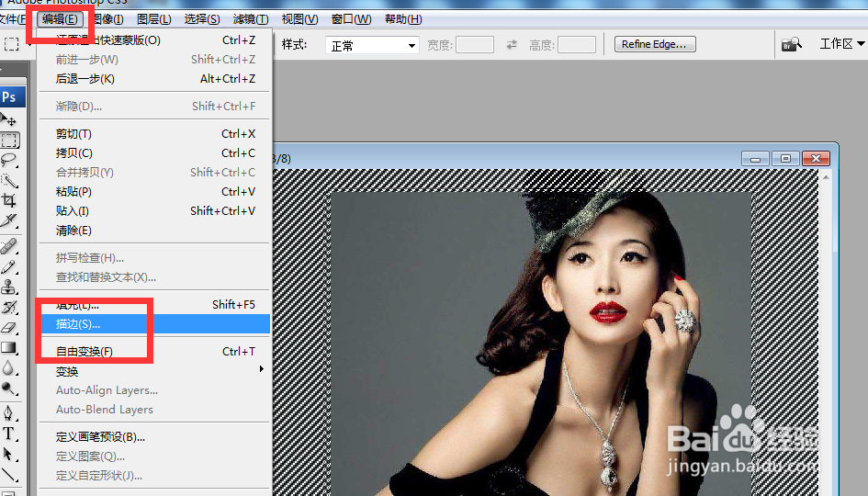Select the Line tool
868x496 pixels.
pyautogui.click(x=9, y=474)
